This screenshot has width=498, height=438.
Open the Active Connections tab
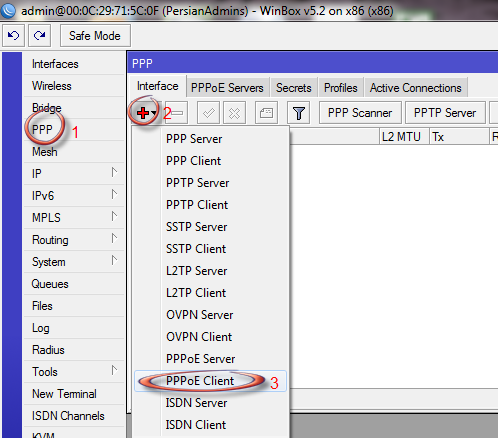pos(416,88)
